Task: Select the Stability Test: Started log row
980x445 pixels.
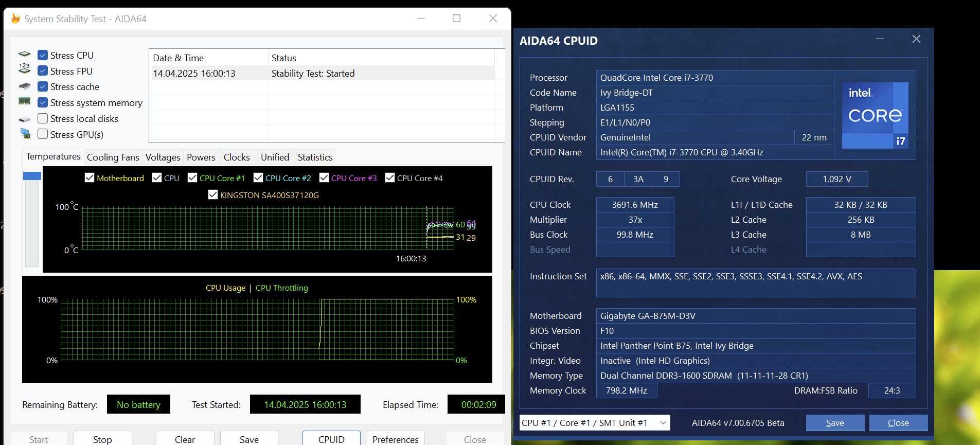Action: pos(322,73)
